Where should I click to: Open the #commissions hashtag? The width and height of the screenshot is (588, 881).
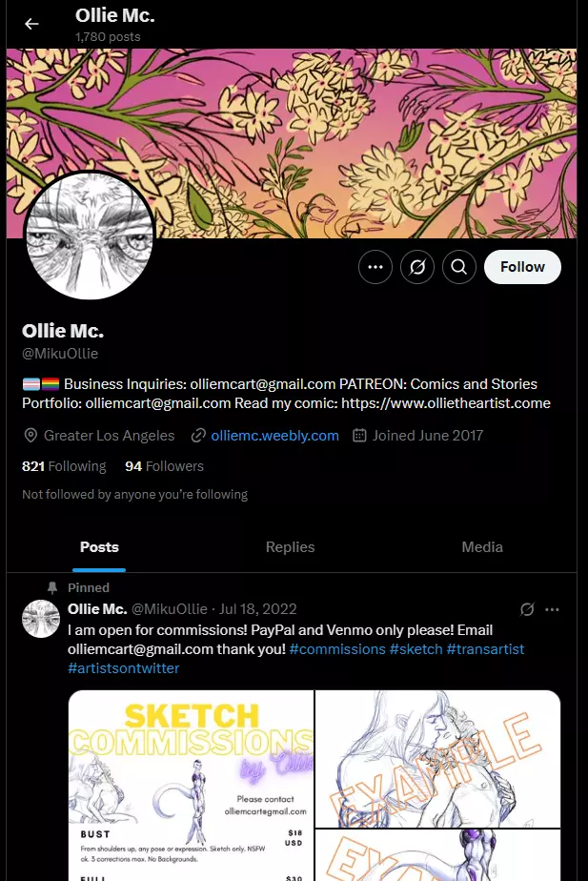[x=337, y=649]
